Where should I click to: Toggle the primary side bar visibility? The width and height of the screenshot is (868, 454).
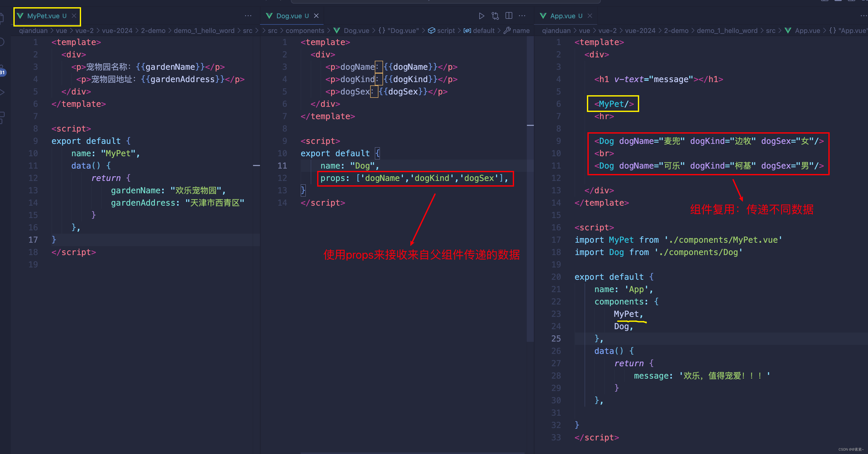[x=825, y=1]
